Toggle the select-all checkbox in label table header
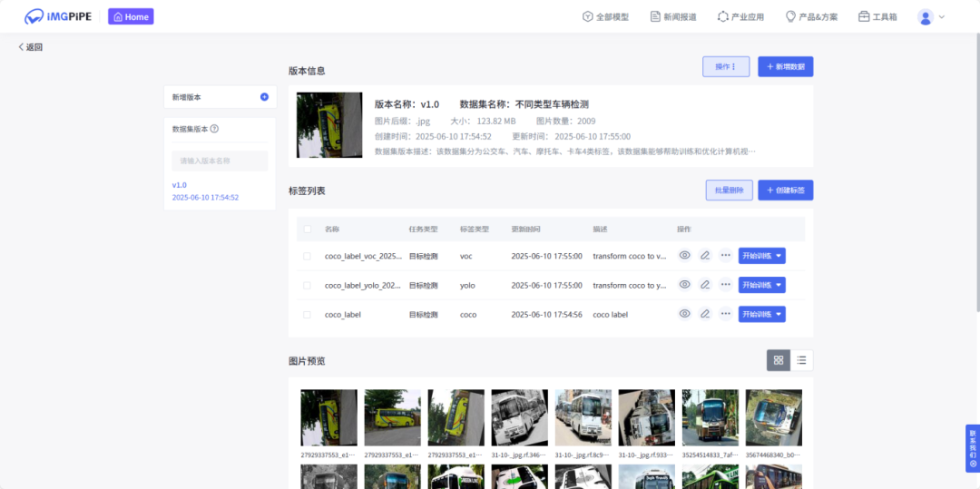The width and height of the screenshot is (980, 489). pyautogui.click(x=307, y=230)
